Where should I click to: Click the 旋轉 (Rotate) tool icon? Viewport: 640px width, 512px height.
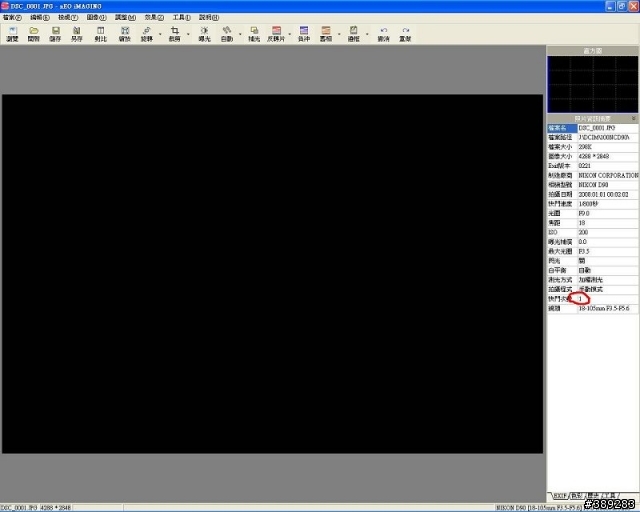147,34
